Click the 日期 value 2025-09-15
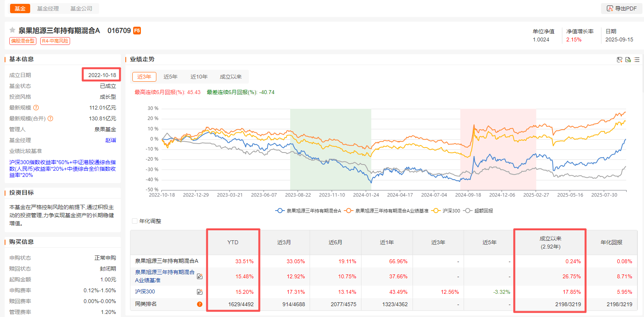The image size is (644, 317). (619, 39)
